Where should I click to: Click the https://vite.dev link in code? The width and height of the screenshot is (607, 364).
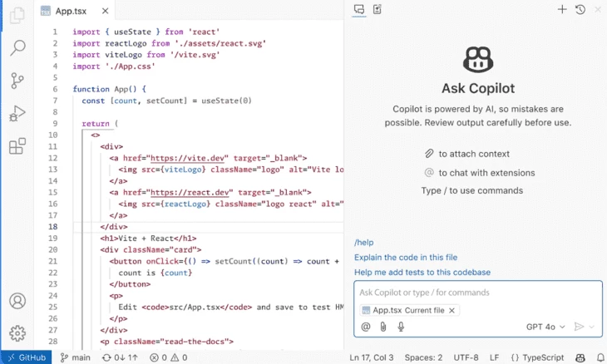coord(187,158)
